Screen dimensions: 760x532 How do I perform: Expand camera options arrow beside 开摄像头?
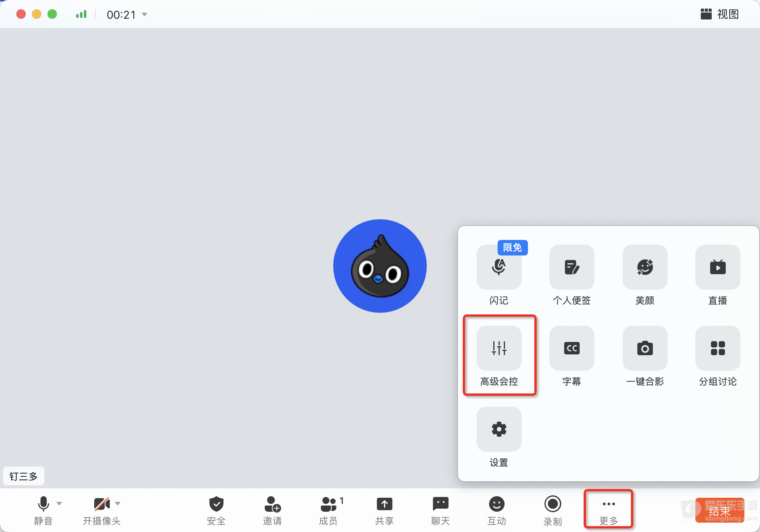118,504
